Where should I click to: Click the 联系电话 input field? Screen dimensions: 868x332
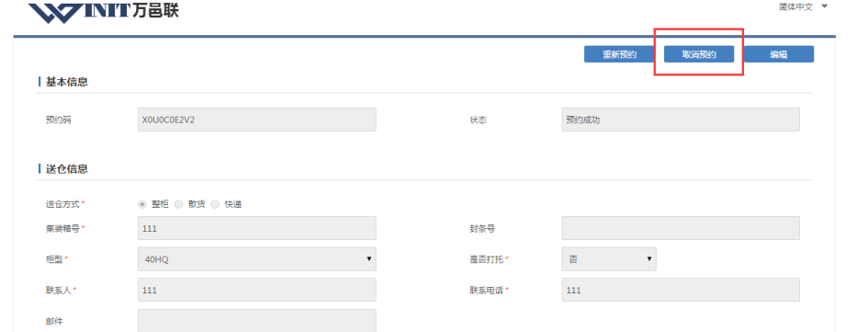(x=681, y=290)
